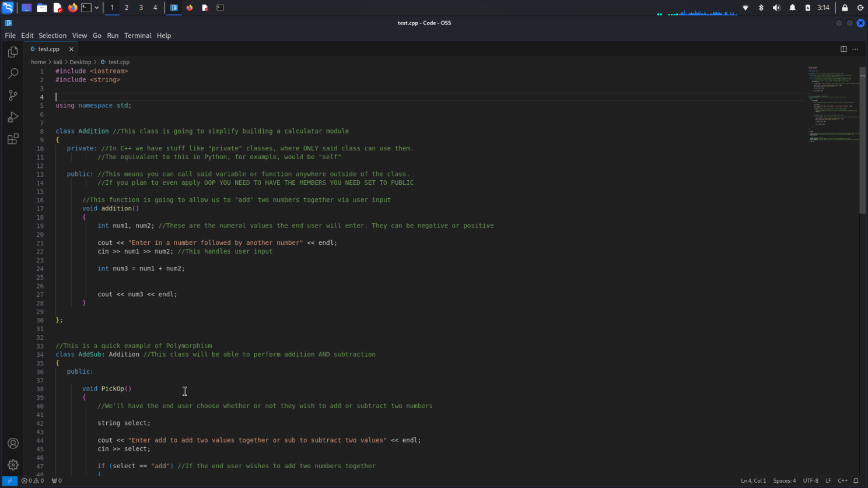Switch to workspace 4
The image size is (868, 488).
[x=155, y=8]
